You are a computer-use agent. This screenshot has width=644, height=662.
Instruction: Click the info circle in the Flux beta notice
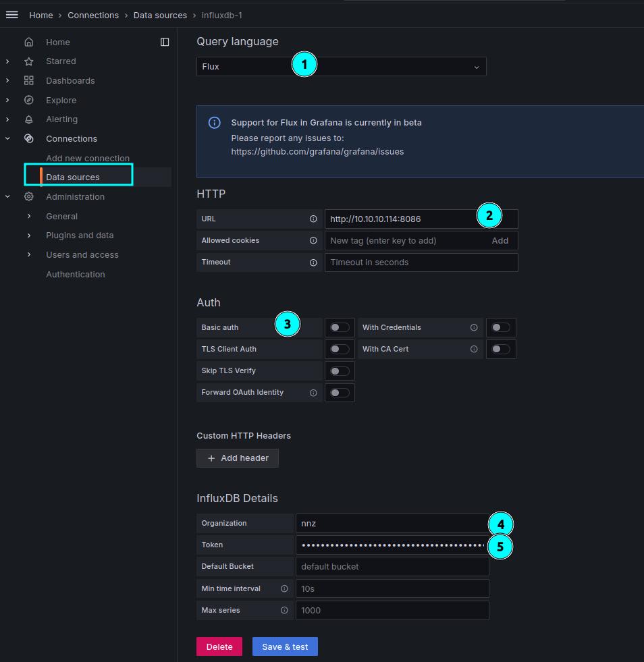coord(214,123)
